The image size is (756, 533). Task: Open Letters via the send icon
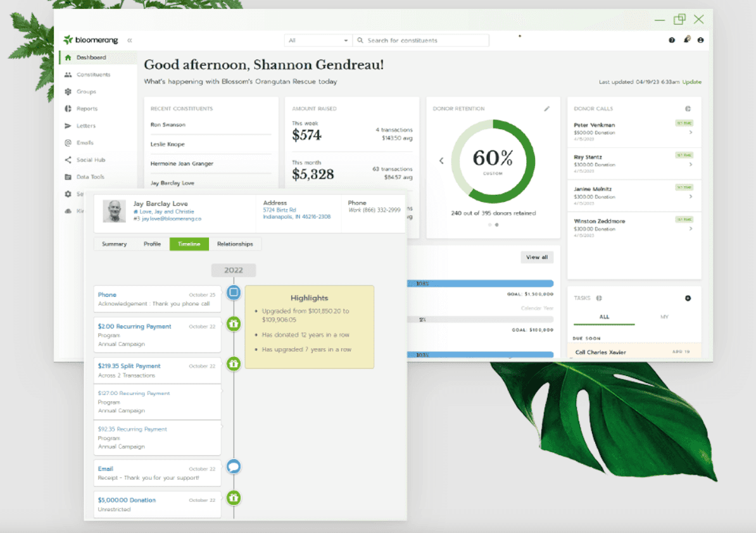68,125
